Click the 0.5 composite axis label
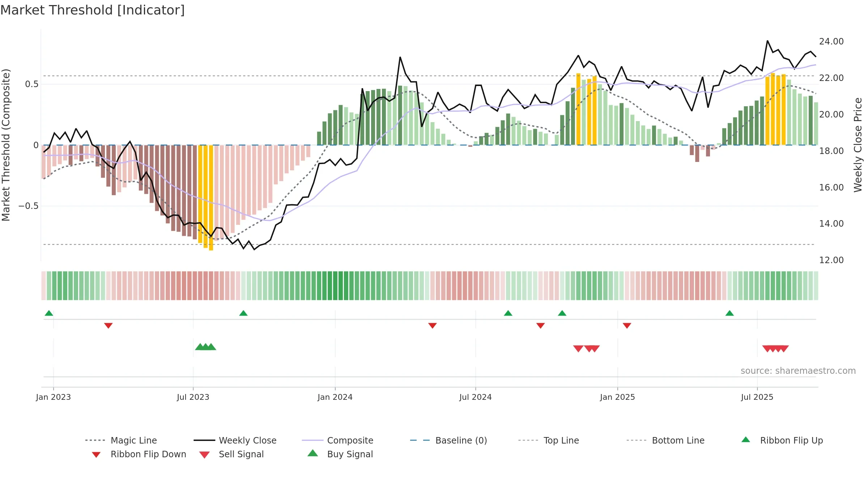The image size is (868, 488). coord(32,84)
